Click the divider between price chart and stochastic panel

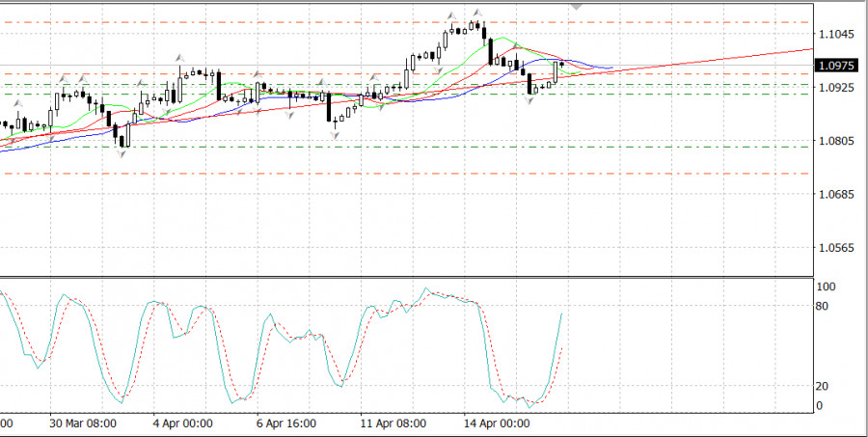(405, 278)
